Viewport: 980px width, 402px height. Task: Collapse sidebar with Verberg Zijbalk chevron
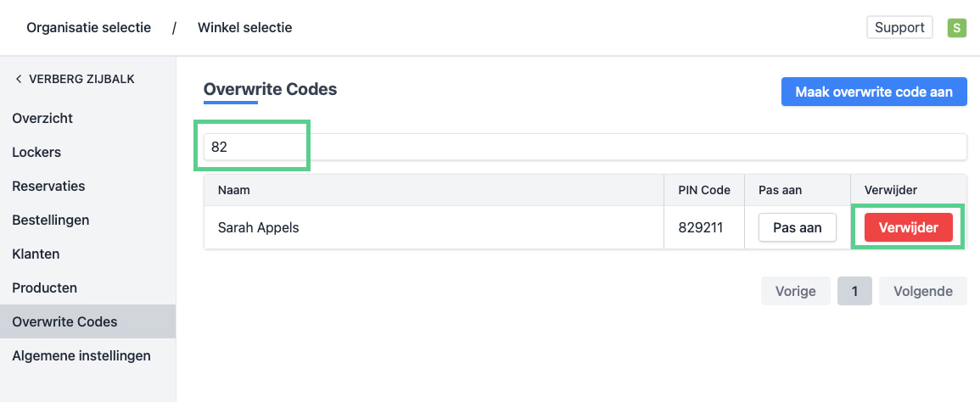tap(20, 80)
